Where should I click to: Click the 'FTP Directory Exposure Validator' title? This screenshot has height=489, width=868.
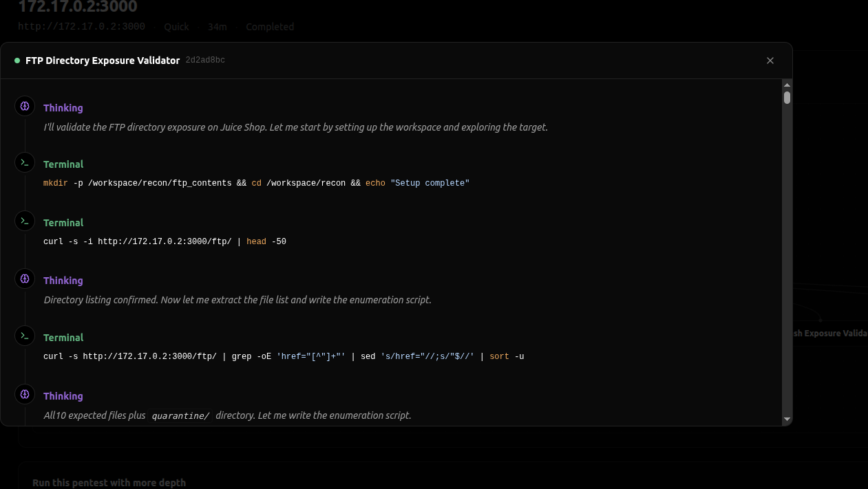click(x=103, y=61)
